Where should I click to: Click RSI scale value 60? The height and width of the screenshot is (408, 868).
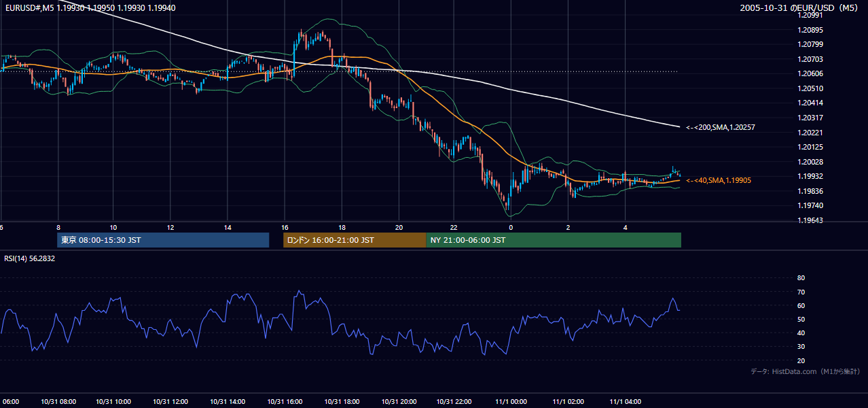tap(801, 305)
